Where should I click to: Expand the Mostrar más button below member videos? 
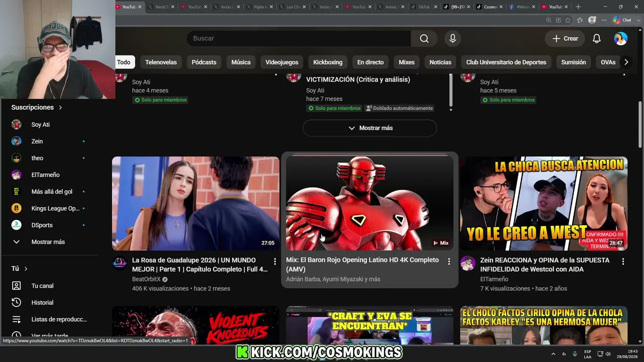pos(370,128)
